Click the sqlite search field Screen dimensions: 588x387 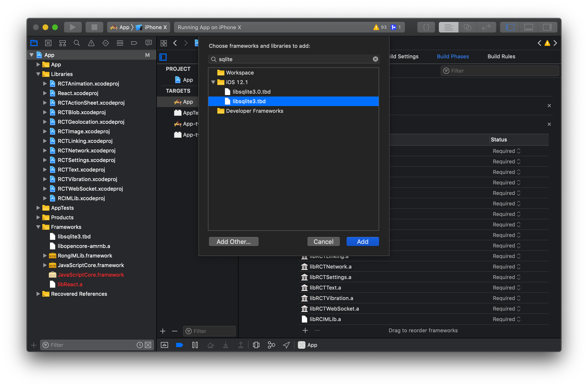coord(294,59)
